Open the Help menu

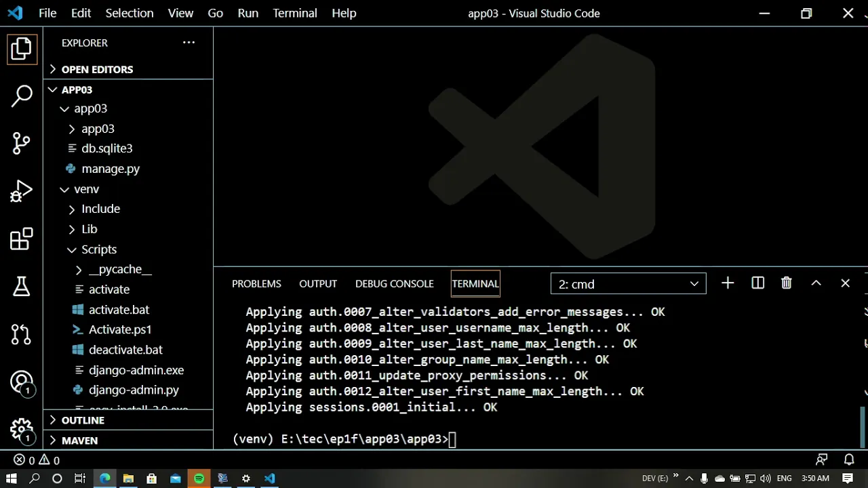click(344, 13)
